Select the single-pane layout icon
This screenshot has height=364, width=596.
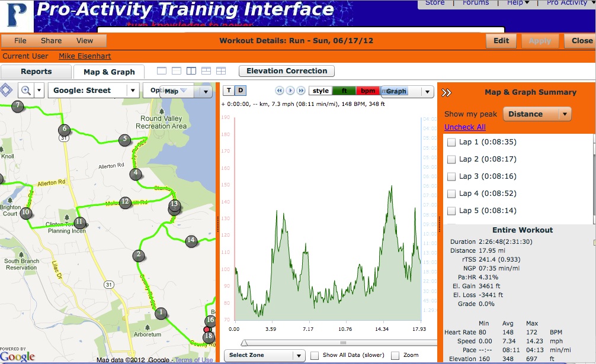[x=162, y=71]
